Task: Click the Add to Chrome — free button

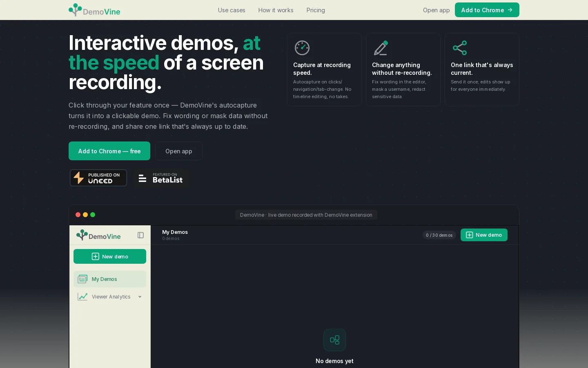Action: click(x=109, y=151)
